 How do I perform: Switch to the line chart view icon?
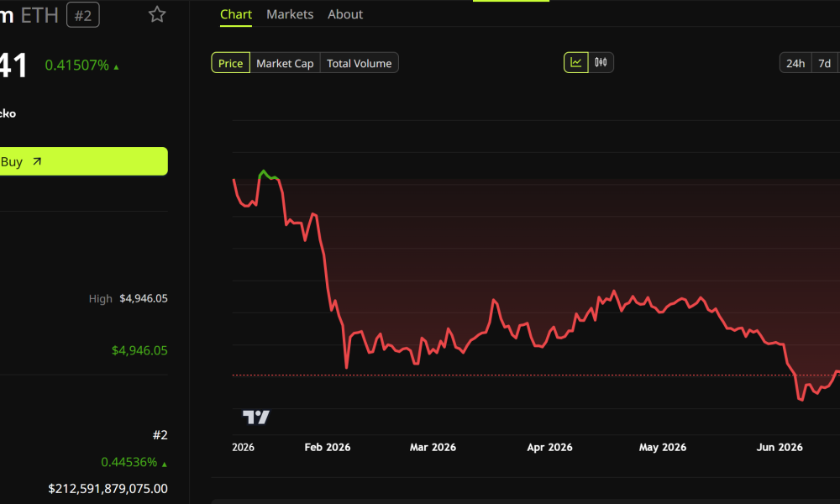click(x=576, y=63)
